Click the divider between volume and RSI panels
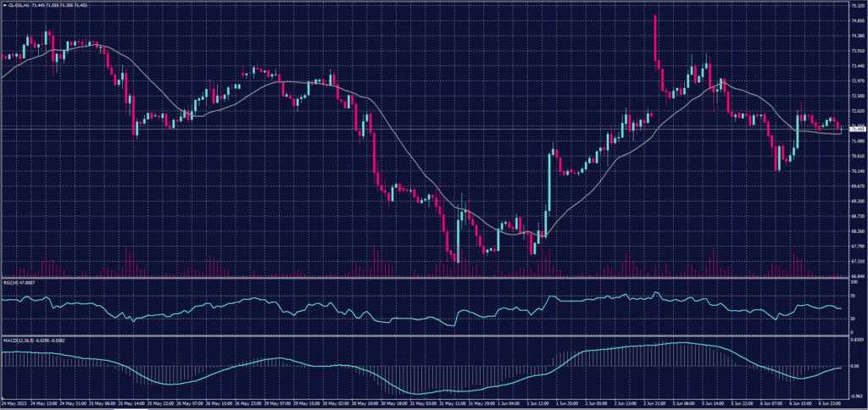 tap(424, 277)
